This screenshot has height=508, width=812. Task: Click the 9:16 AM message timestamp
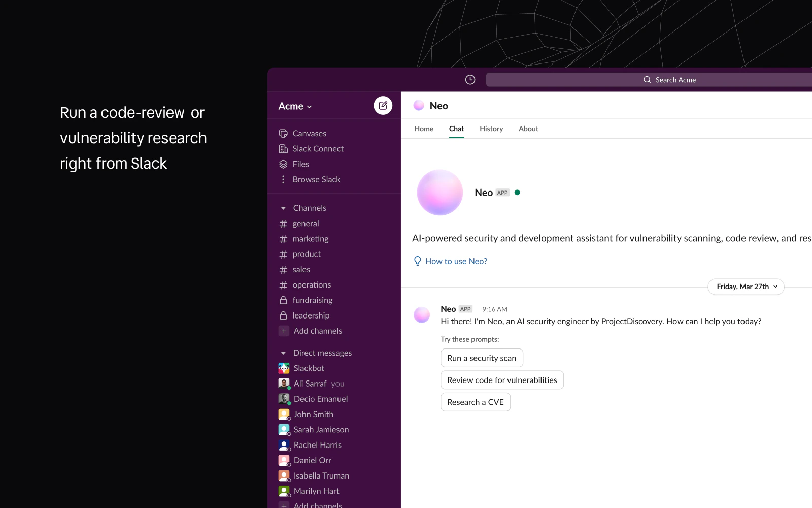[x=495, y=309]
